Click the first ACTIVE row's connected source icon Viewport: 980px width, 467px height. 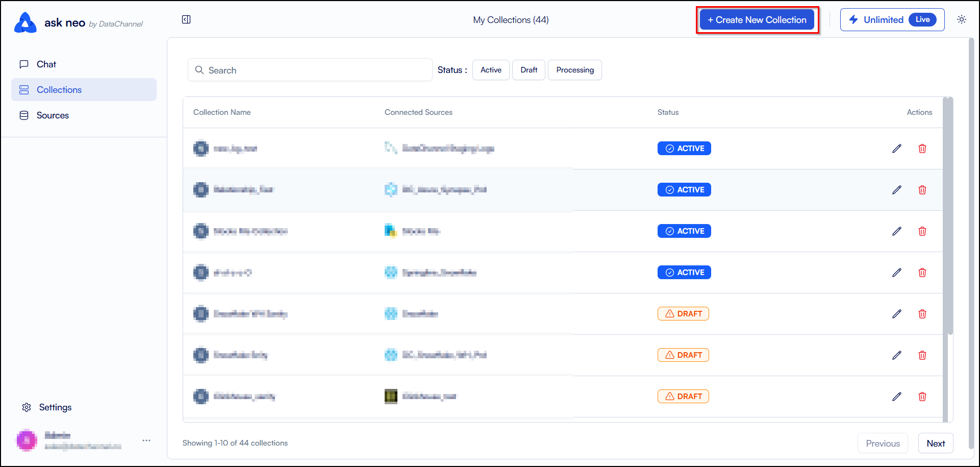[391, 148]
